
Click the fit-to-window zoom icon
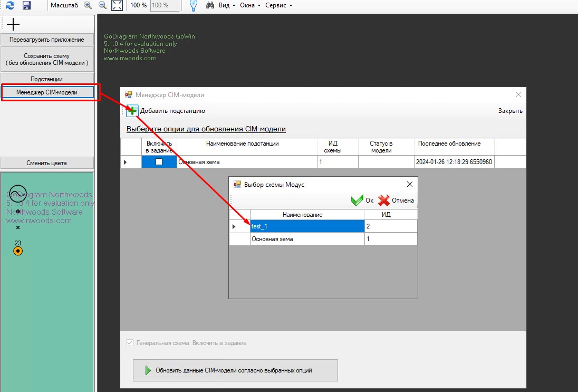117,5
